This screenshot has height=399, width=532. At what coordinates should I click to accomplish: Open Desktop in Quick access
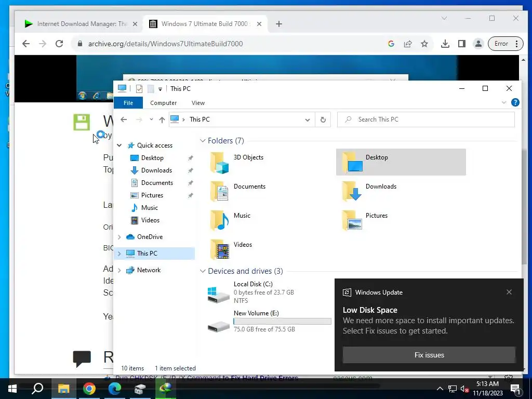point(152,158)
